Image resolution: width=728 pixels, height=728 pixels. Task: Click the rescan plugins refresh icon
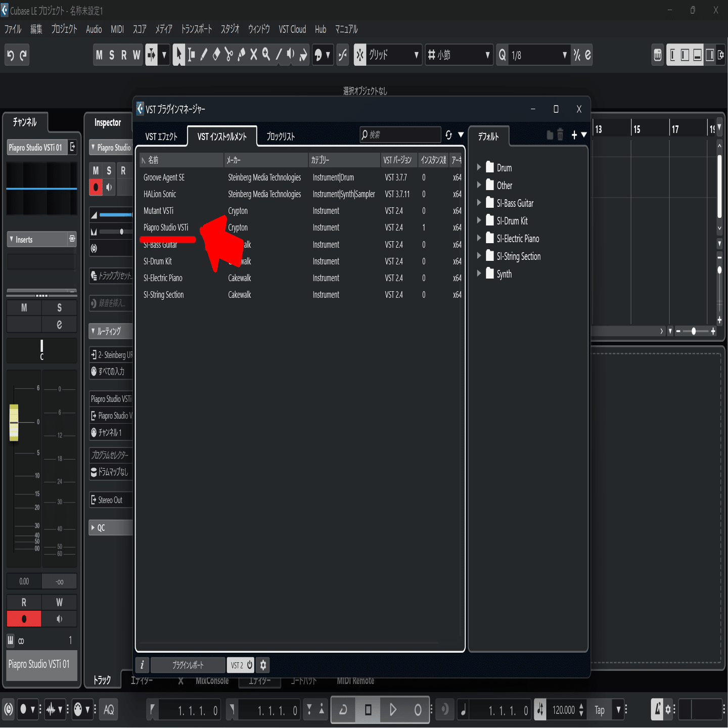(449, 134)
